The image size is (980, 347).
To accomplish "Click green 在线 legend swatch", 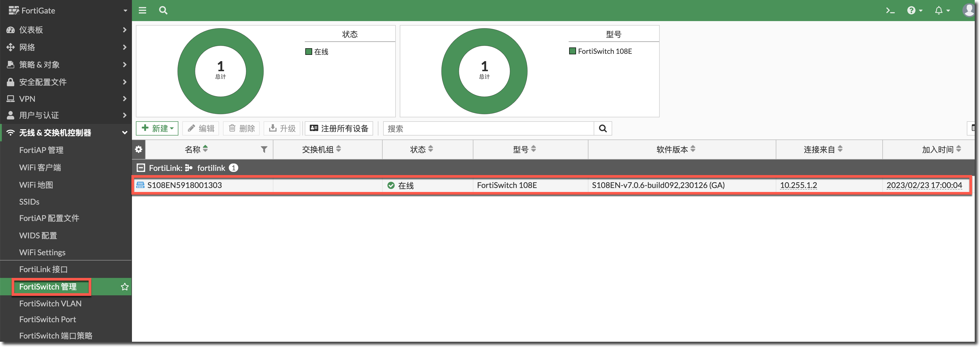I will (x=308, y=52).
